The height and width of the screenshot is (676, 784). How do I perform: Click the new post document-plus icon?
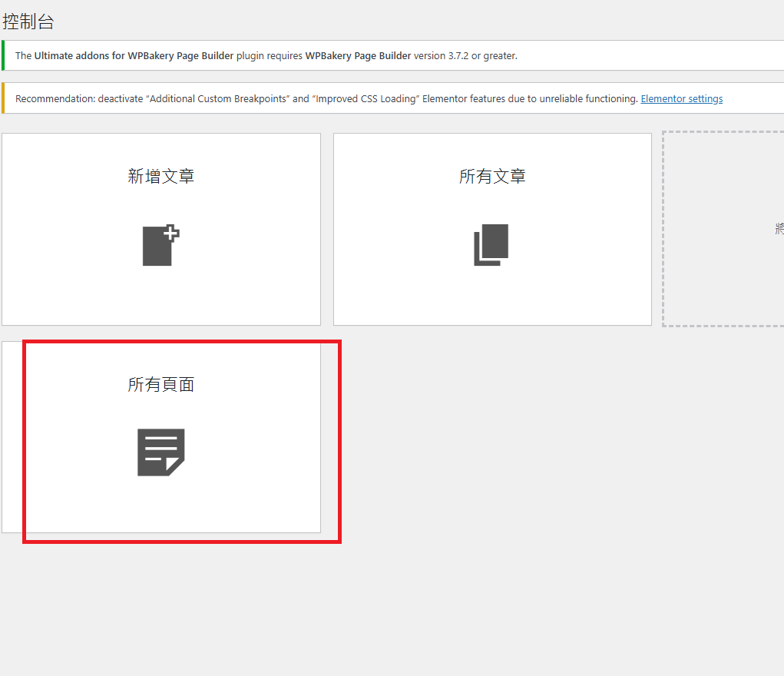tap(160, 246)
